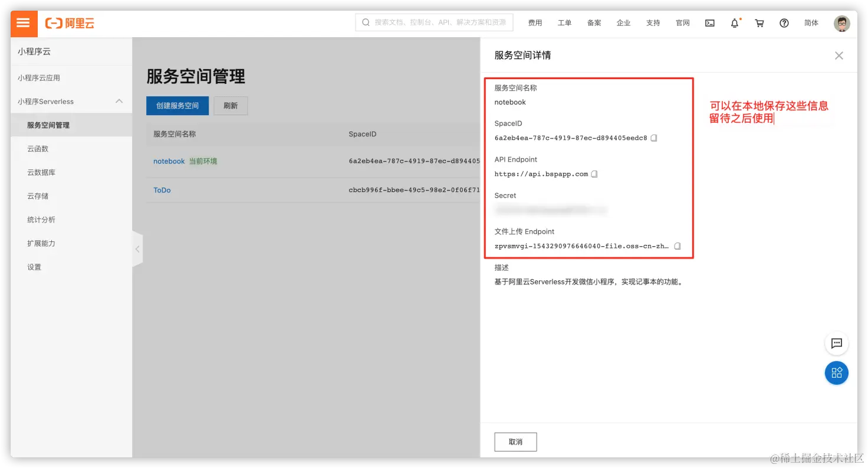
Task: Open the 工单 top menu
Action: coord(564,23)
